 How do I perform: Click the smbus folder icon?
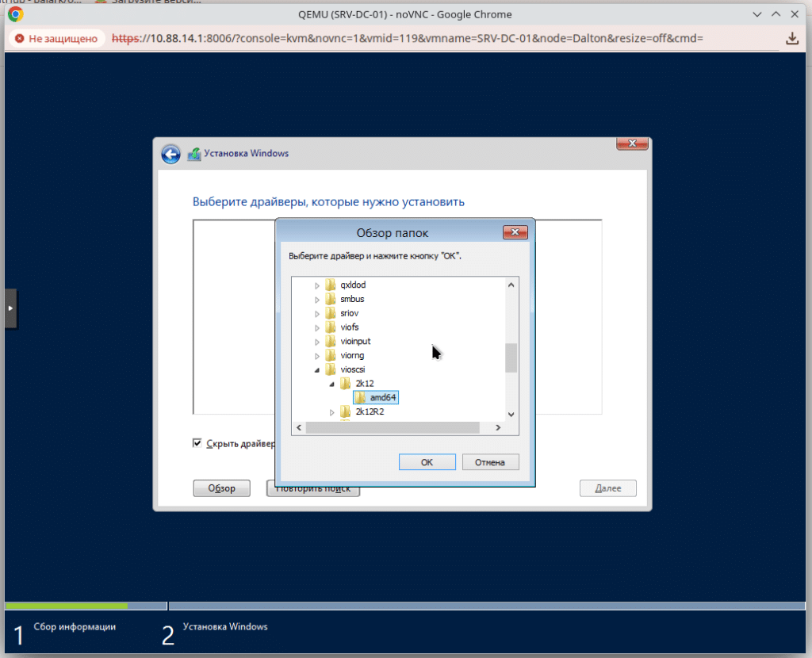click(x=331, y=299)
